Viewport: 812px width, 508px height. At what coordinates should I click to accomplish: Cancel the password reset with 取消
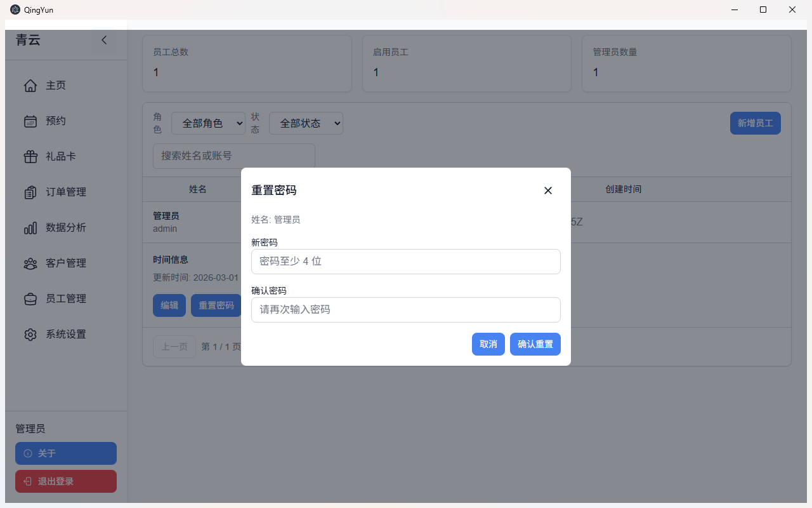pos(488,344)
